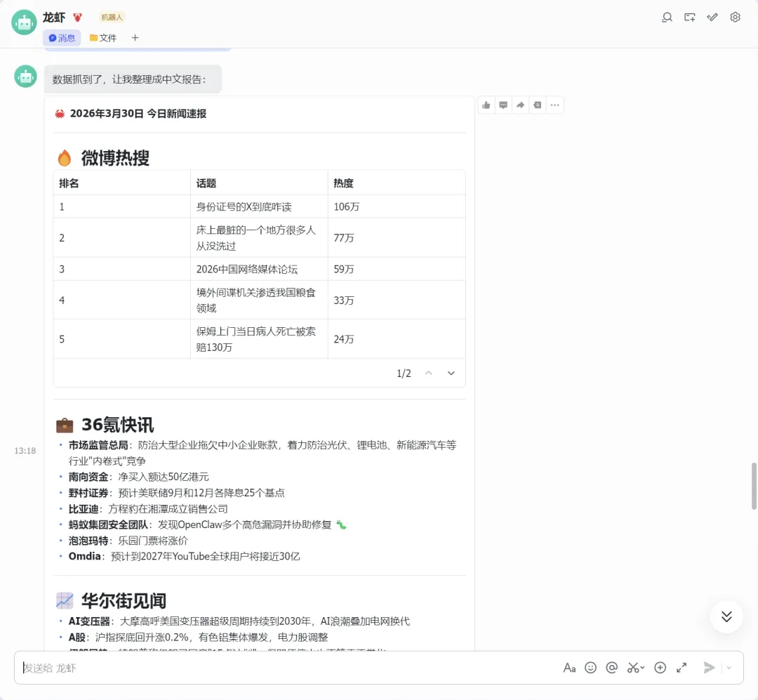Click the 13:18 message timestamp
This screenshot has width=758, height=700.
25,451
